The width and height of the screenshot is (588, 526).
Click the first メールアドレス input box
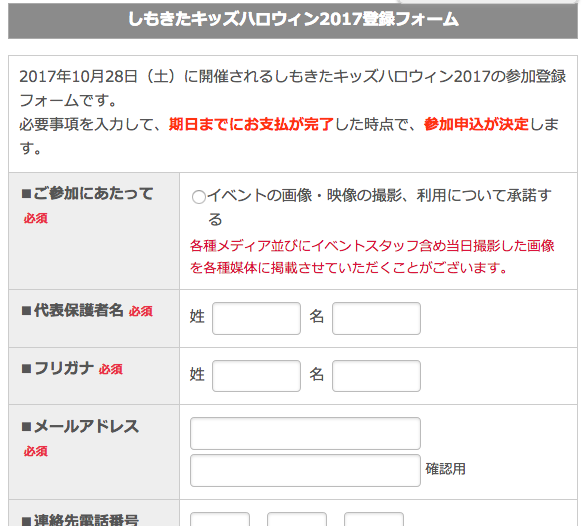pos(305,433)
